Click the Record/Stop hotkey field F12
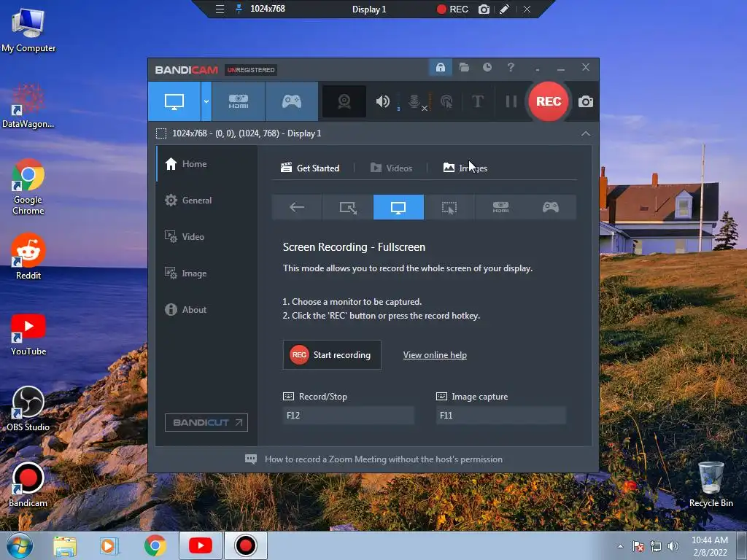This screenshot has height=560, width=747. coord(348,415)
